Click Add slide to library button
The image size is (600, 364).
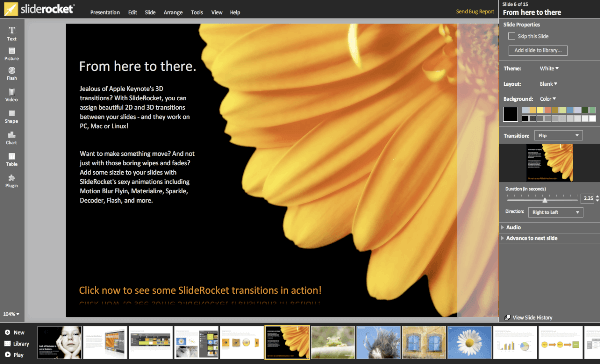coord(538,50)
